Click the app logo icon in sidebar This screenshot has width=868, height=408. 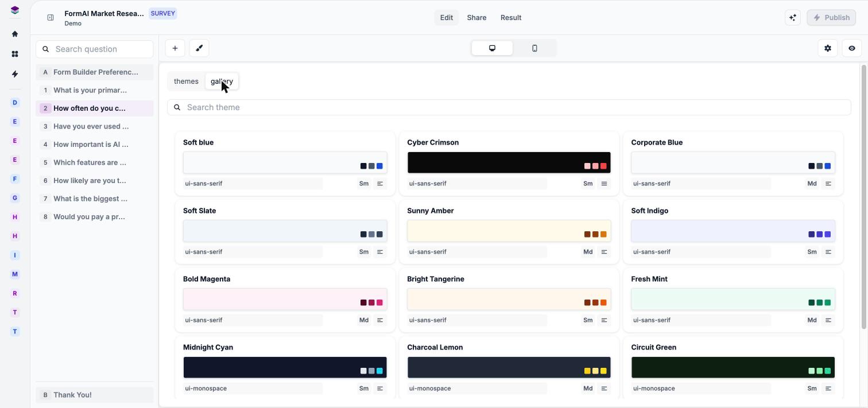[x=15, y=10]
